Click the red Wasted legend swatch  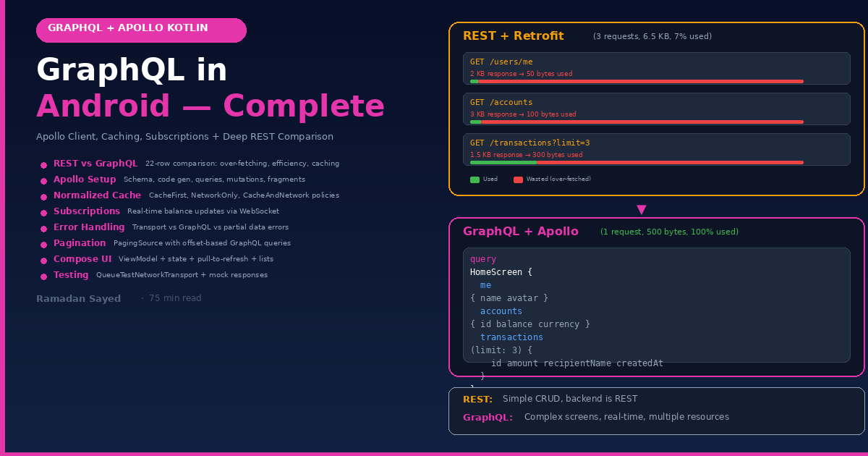click(518, 180)
